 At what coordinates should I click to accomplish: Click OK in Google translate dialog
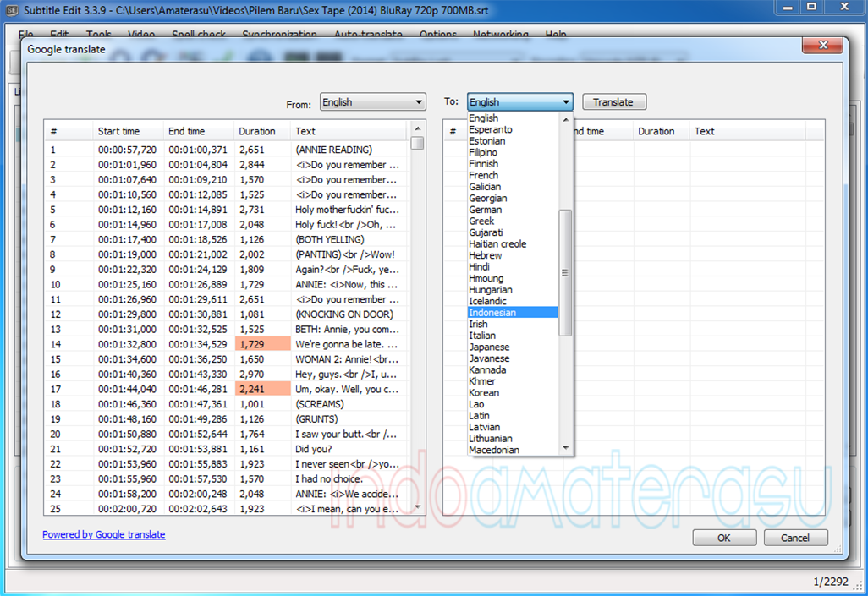pyautogui.click(x=724, y=538)
